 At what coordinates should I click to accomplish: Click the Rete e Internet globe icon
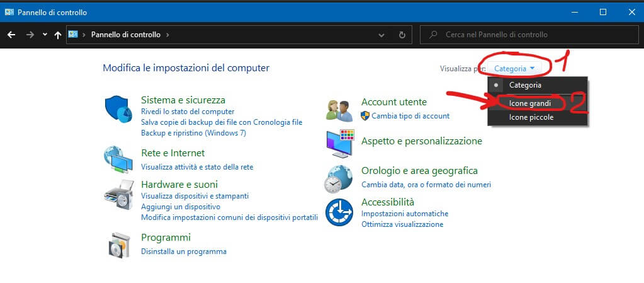118,159
